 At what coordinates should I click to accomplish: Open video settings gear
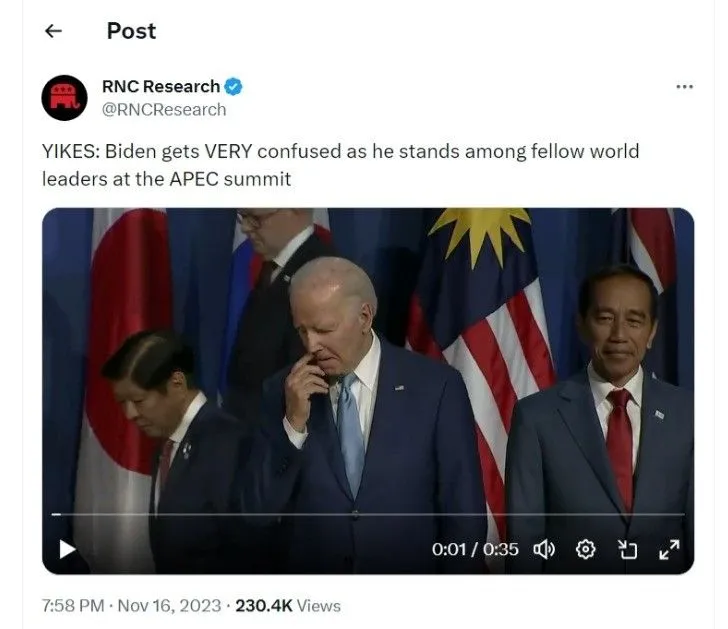coord(585,549)
